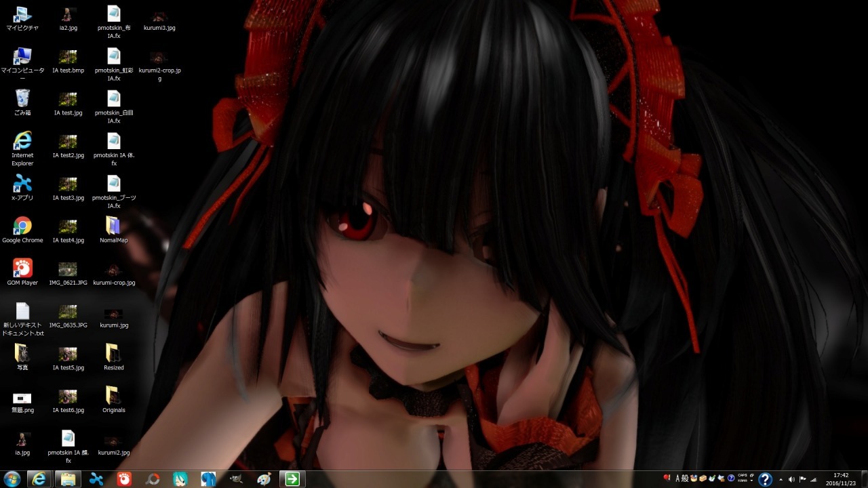Select IA test.bmp image file

[68, 61]
